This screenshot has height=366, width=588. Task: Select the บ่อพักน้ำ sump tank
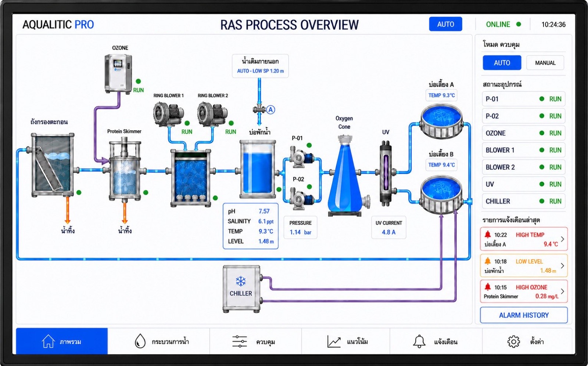coord(258,170)
